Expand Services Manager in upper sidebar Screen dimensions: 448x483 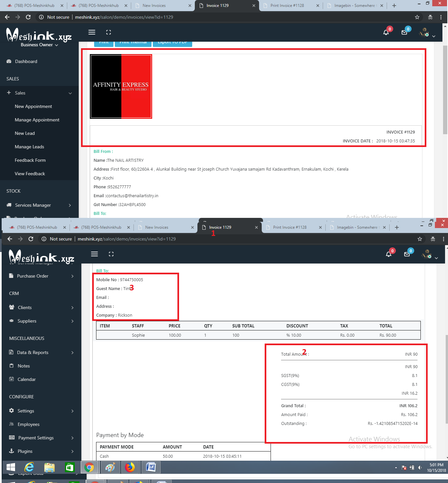coord(70,205)
